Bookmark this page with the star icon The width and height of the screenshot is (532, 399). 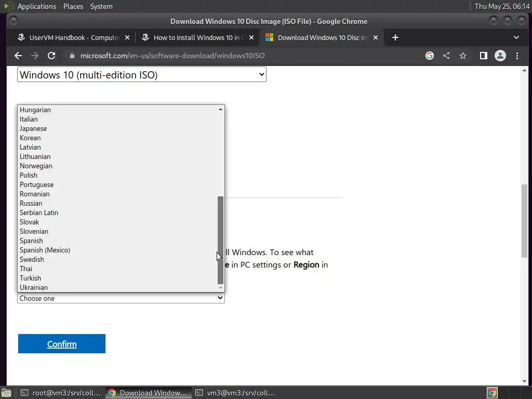[463, 56]
